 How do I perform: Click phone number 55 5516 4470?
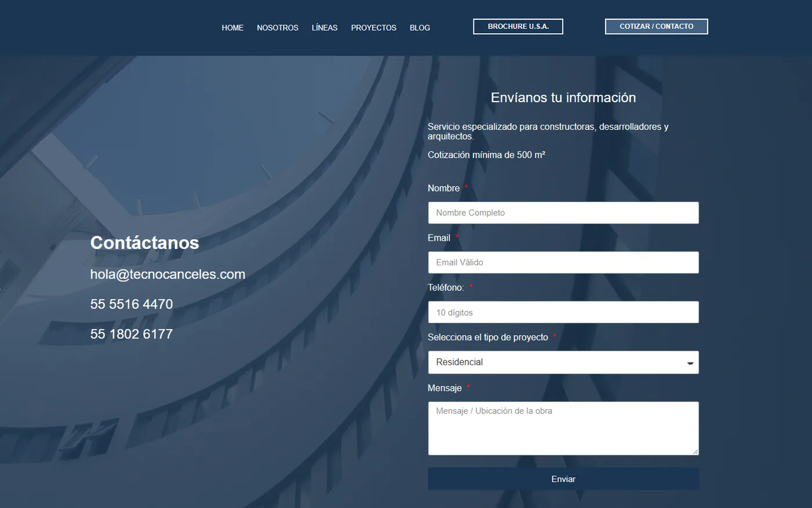pyautogui.click(x=132, y=304)
